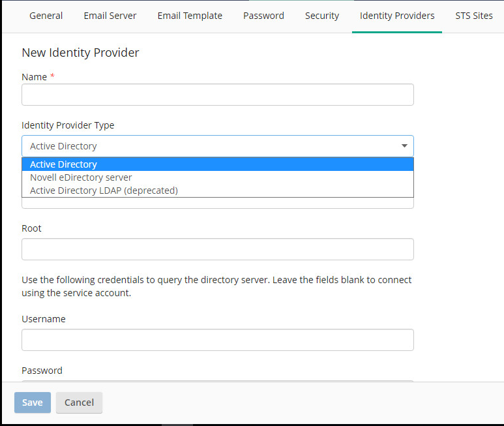Click the Root input field
Image resolution: width=504 pixels, height=426 pixels.
tap(218, 249)
